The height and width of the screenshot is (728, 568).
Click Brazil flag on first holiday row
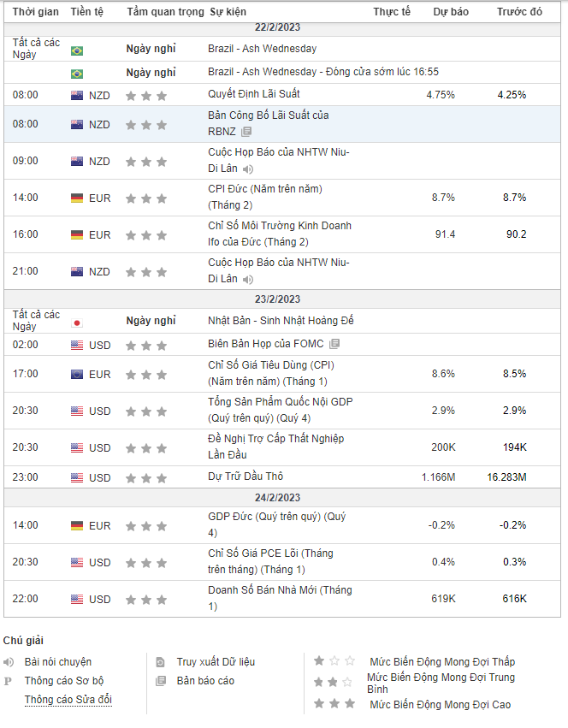click(77, 50)
